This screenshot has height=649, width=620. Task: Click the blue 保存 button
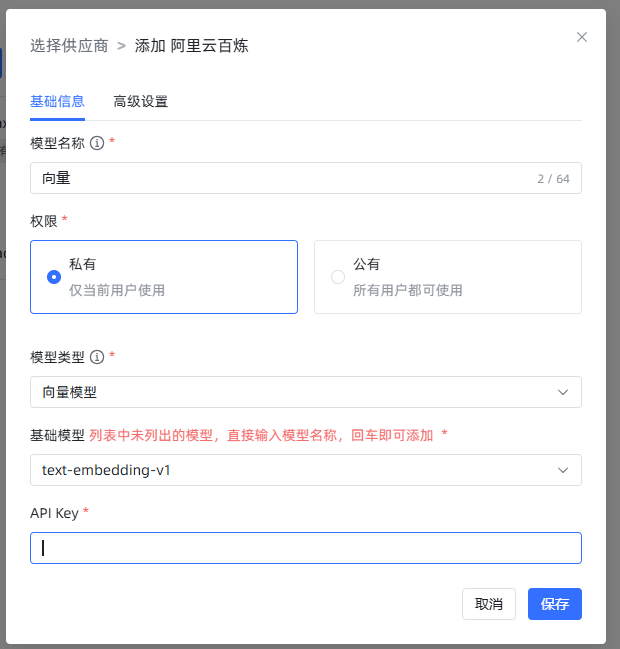554,604
